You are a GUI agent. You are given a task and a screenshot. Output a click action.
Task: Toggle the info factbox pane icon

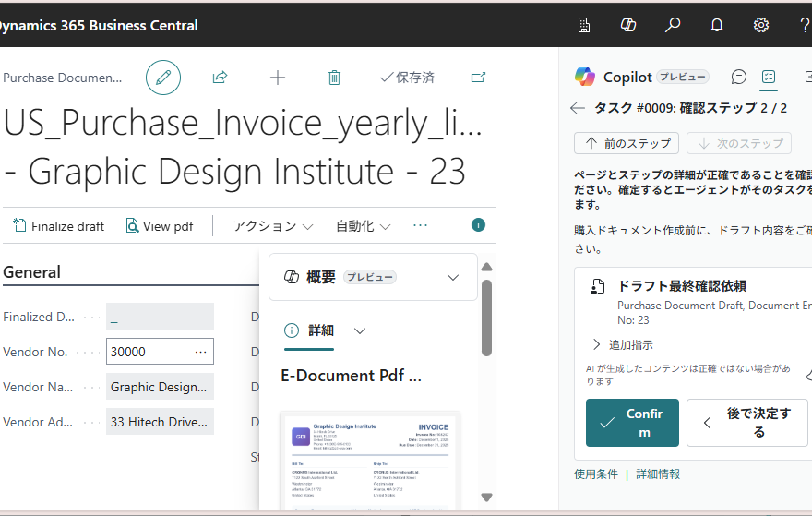coord(478,225)
